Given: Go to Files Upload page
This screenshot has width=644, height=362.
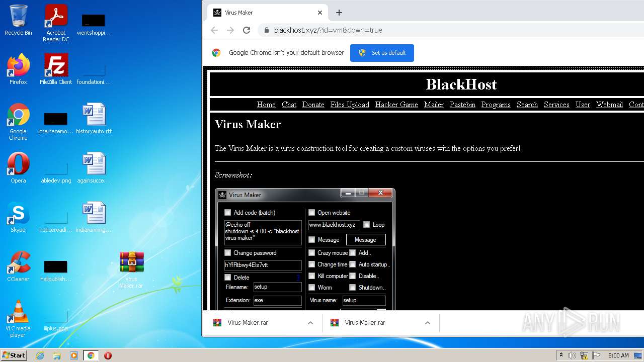Looking at the screenshot, I should pyautogui.click(x=350, y=105).
